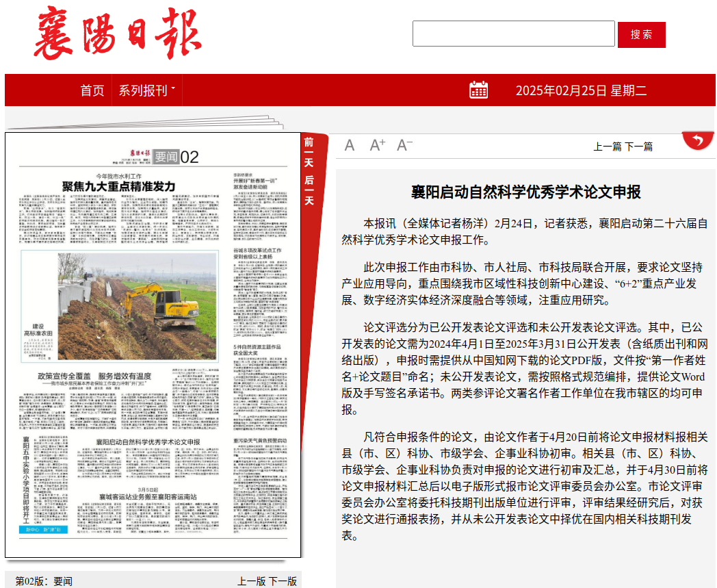Open headline 聚焦九大重点精准发力 on page

point(119,186)
